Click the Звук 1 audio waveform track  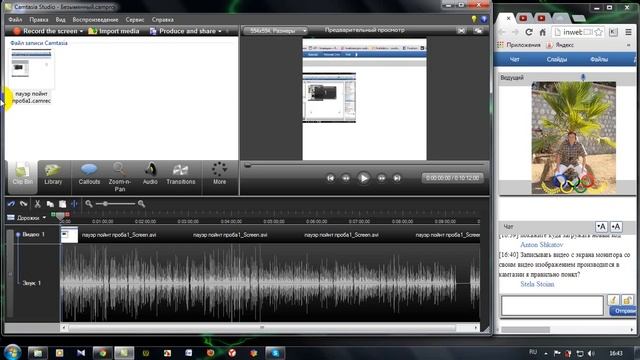point(270,282)
